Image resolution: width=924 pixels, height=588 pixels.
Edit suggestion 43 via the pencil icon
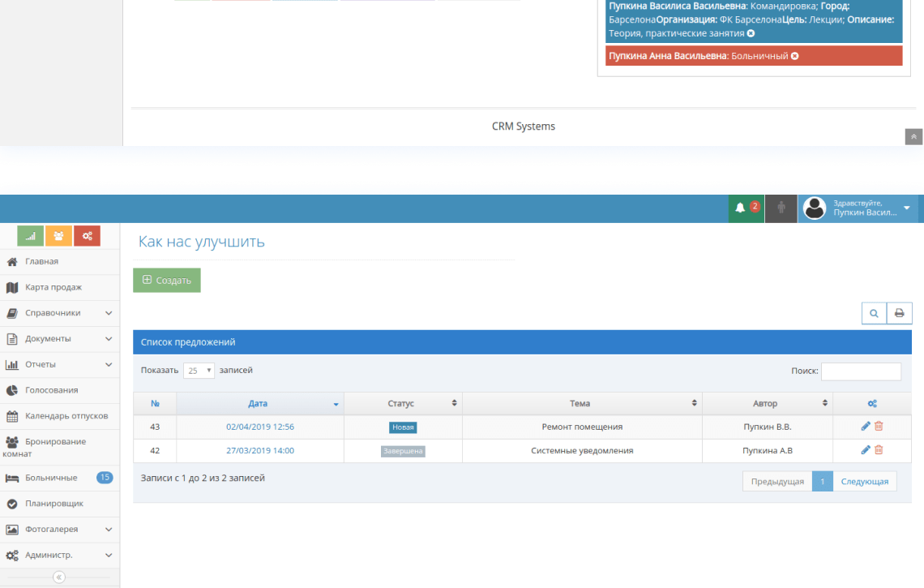(866, 426)
